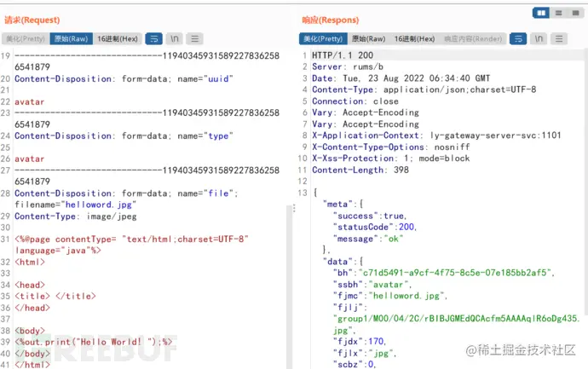Click the "success":true JSON line
Image resolution: width=588 pixels, height=369 pixels.
(370, 216)
